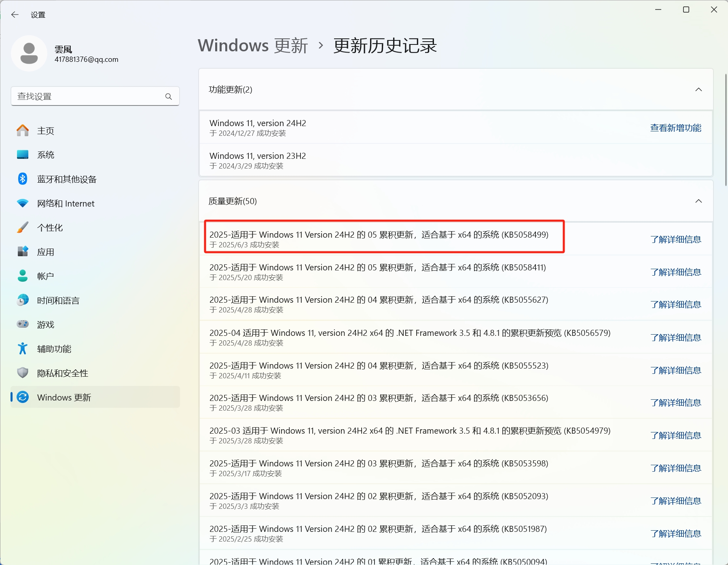728x565 pixels.
Task: Click the Bluetooth icon in sidebar
Action: [x=23, y=179]
